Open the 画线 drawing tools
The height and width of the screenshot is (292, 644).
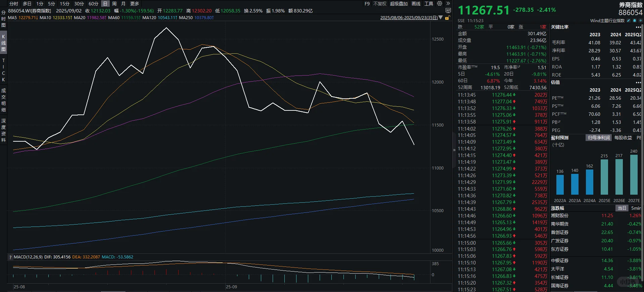tap(416, 4)
